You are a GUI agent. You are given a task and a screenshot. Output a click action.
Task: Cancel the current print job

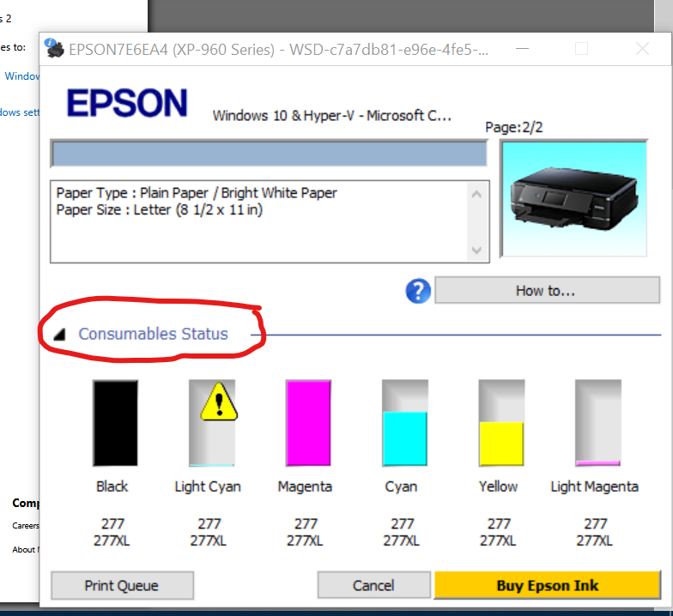click(x=373, y=585)
